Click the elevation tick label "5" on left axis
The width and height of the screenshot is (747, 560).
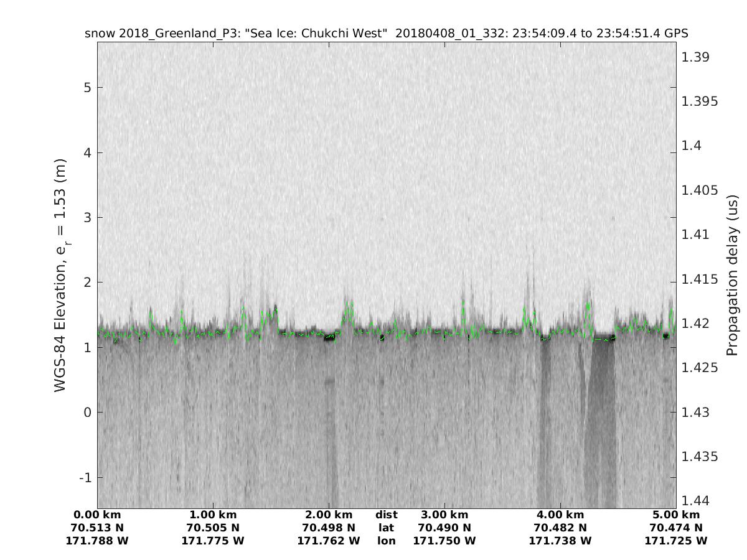point(88,88)
